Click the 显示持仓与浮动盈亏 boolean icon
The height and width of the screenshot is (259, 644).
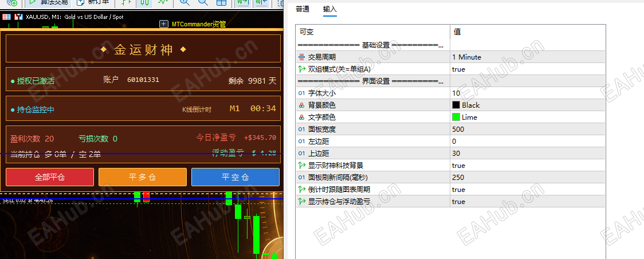302,202
